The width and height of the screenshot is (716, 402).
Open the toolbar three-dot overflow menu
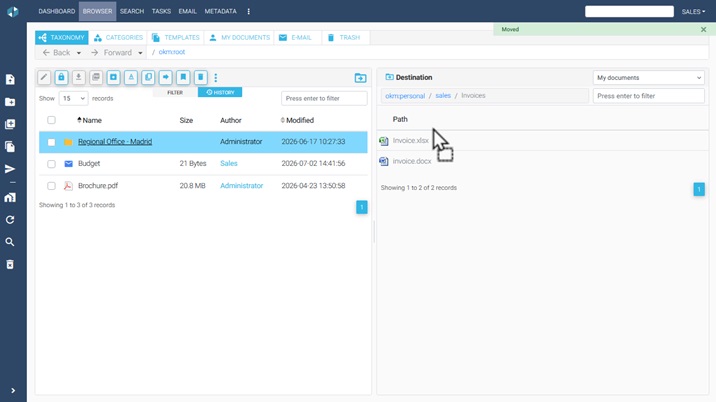[216, 78]
